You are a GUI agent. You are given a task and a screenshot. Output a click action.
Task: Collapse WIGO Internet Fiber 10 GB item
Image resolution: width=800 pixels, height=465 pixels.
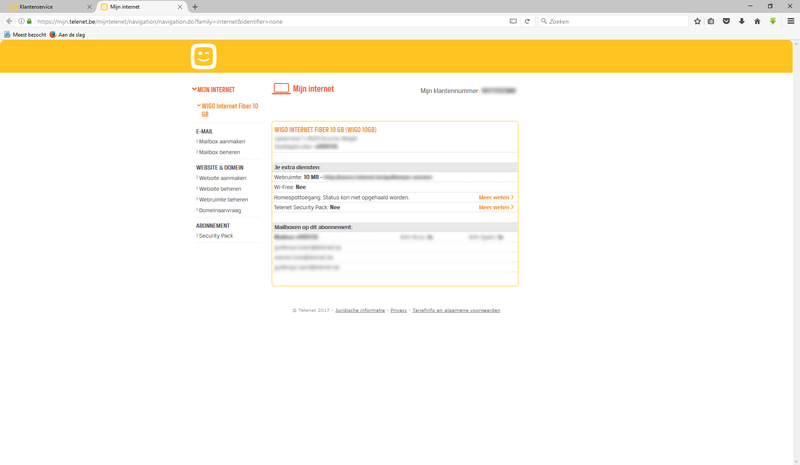pyautogui.click(x=228, y=110)
